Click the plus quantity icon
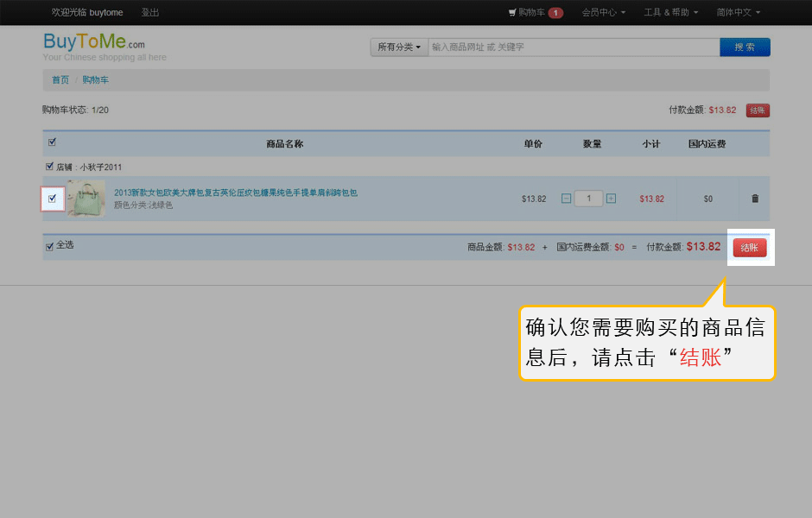 612,199
